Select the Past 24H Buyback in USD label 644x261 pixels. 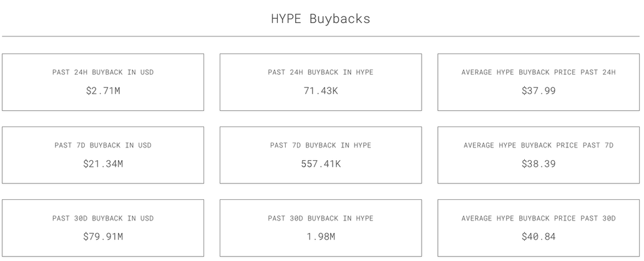[103, 72]
